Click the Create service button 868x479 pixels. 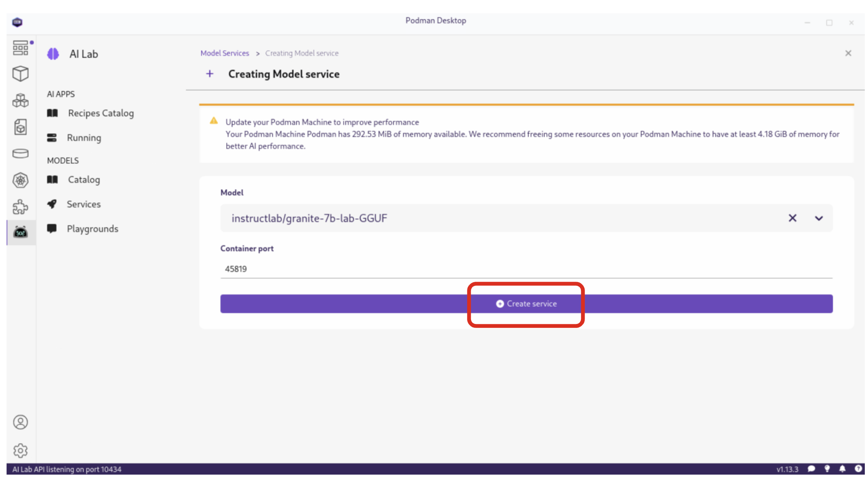point(526,304)
